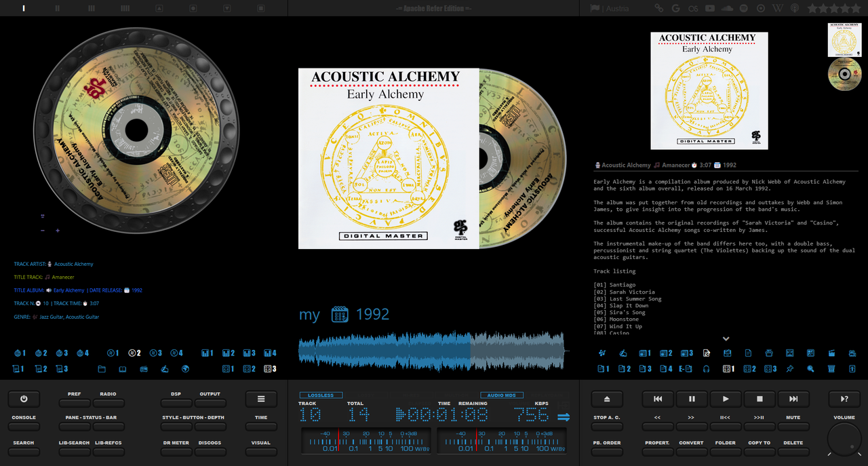The image size is (868, 466).
Task: Toggle the MUTE button
Action: pyautogui.click(x=793, y=427)
